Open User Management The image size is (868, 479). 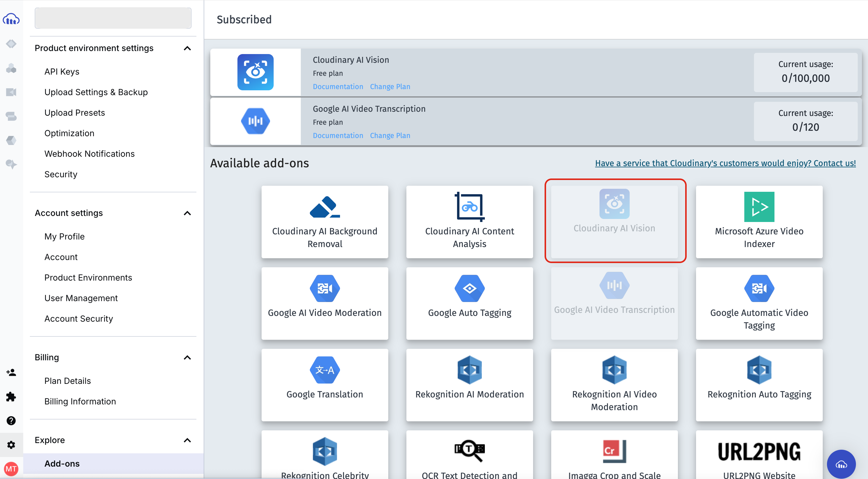(x=81, y=298)
